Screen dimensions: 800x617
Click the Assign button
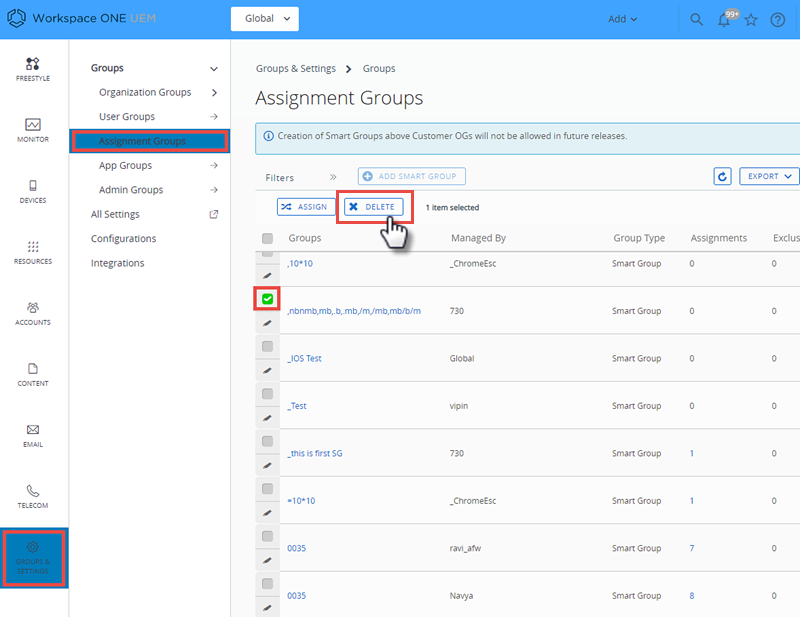306,207
